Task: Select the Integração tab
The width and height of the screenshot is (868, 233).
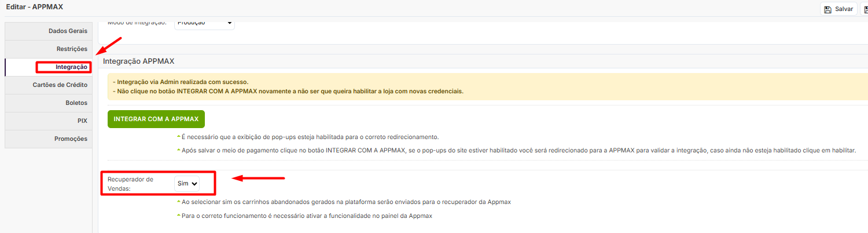Action: pyautogui.click(x=49, y=67)
